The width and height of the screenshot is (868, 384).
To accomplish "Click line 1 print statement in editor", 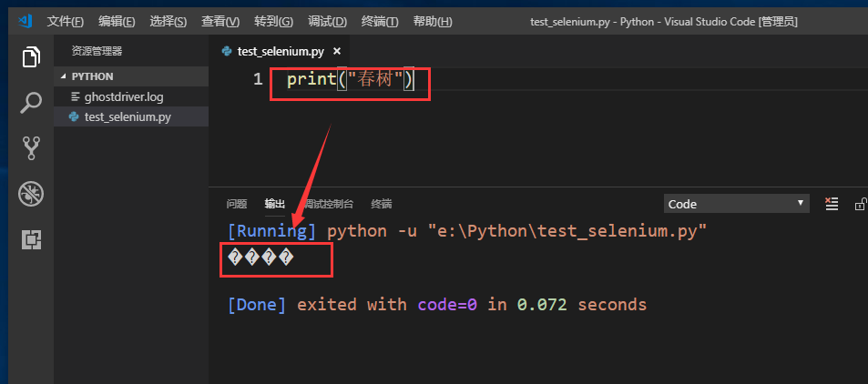I will coord(351,80).
